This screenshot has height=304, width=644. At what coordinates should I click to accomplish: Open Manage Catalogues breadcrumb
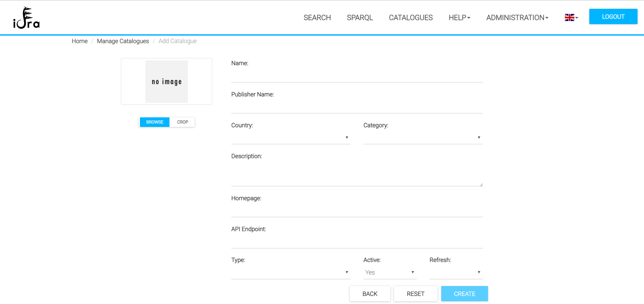123,41
